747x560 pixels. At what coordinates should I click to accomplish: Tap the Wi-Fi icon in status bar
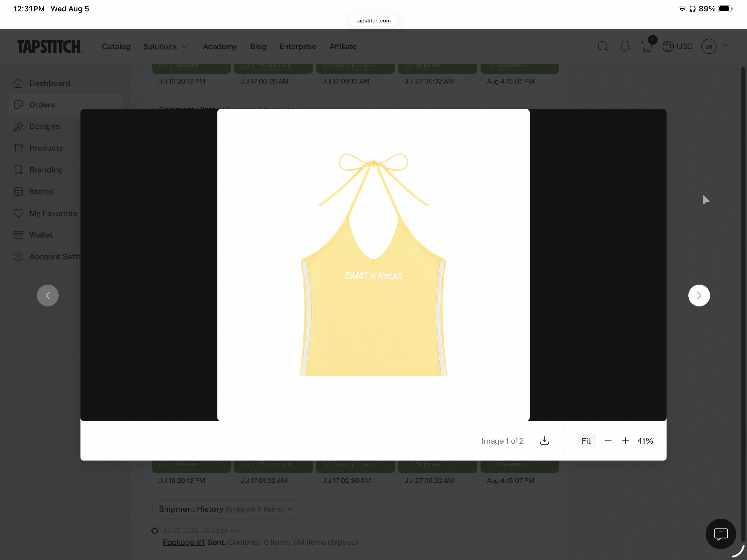(x=682, y=9)
